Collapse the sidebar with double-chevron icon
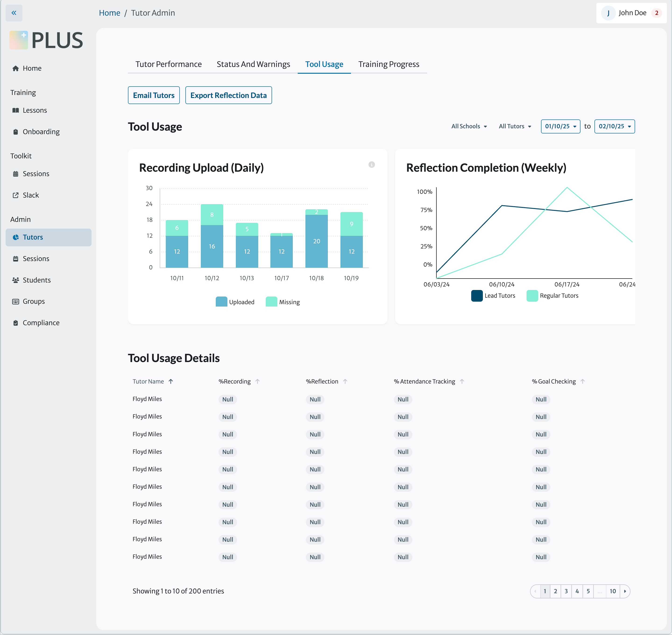This screenshot has height=635, width=672. coord(14,13)
